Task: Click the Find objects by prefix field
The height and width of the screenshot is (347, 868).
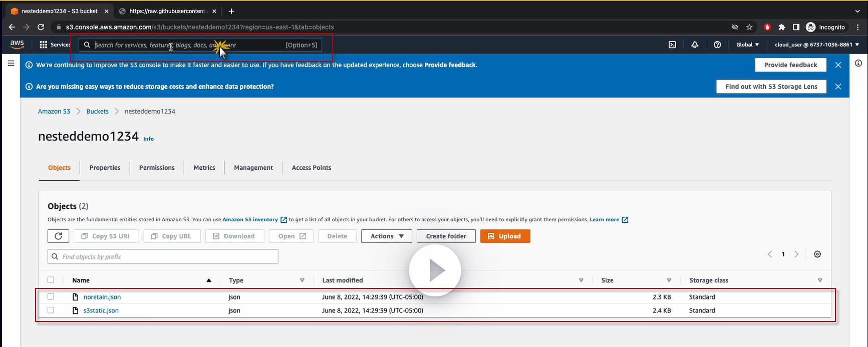Action: click(x=163, y=256)
